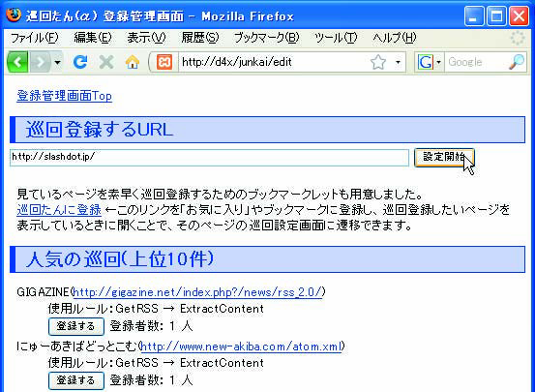Run search with magnifier icon

pyautogui.click(x=517, y=62)
